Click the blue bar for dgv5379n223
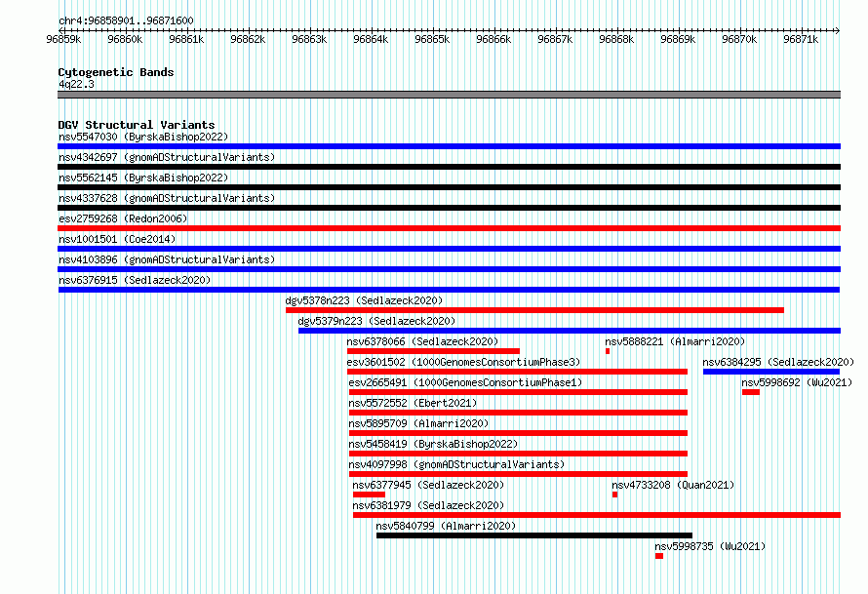868x594 pixels. pyautogui.click(x=570, y=331)
